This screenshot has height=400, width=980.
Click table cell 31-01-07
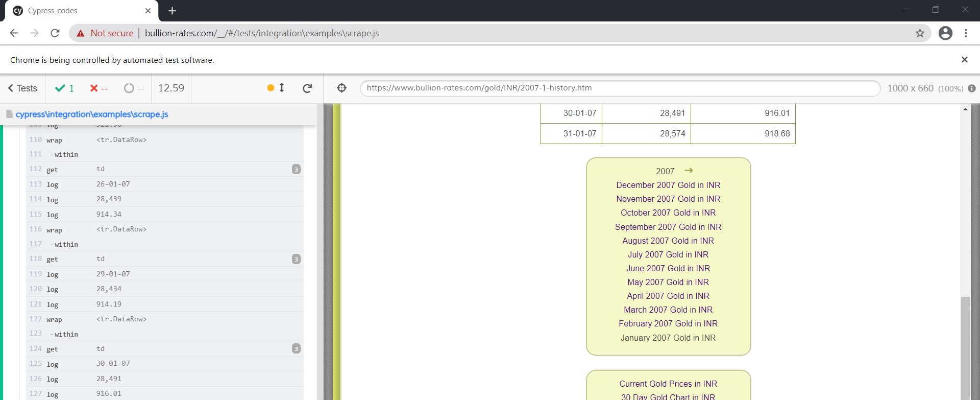pos(572,133)
